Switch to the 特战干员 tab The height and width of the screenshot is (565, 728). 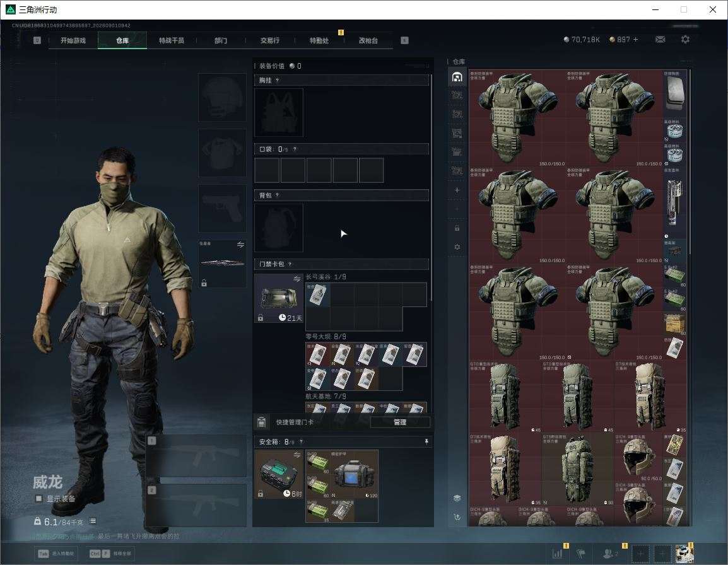tap(172, 40)
